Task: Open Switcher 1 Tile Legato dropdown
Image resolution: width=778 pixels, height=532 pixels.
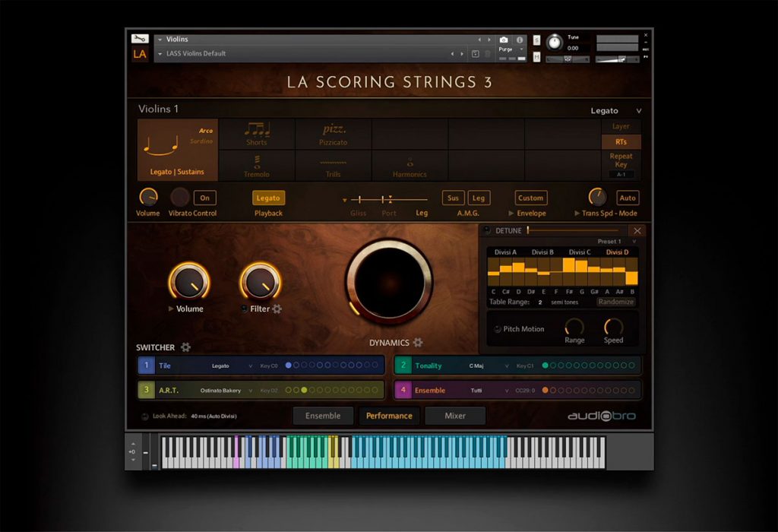Action: click(x=232, y=366)
